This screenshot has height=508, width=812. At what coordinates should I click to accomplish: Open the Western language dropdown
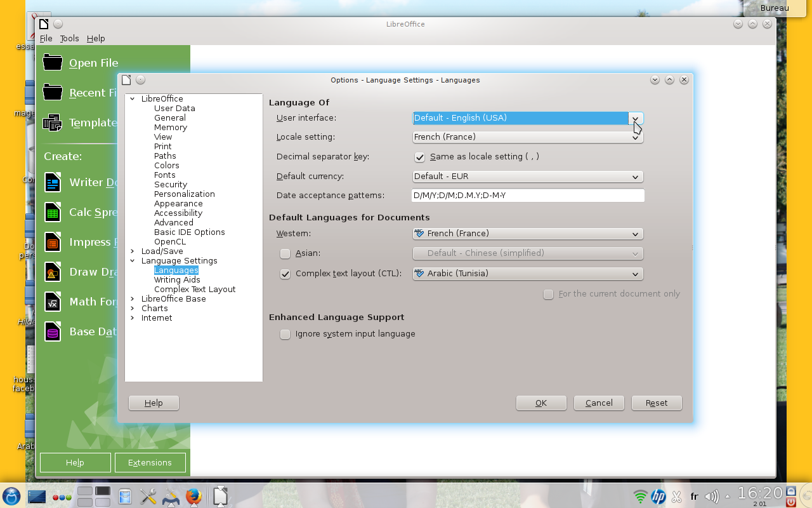pos(528,234)
